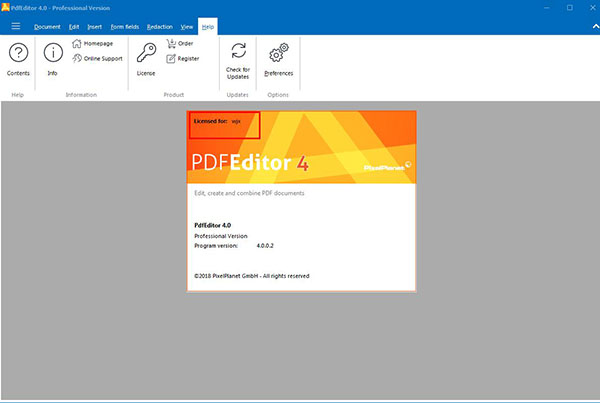Open the Insert tab

(94, 27)
